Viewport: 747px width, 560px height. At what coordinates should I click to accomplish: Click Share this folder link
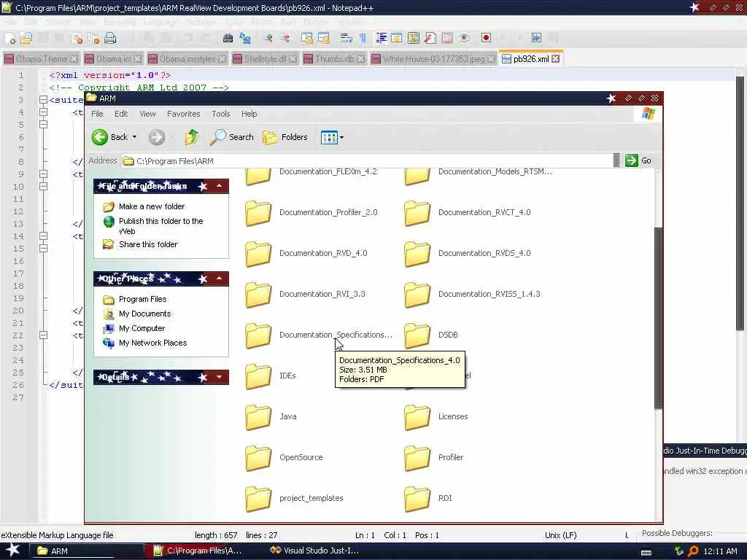147,244
